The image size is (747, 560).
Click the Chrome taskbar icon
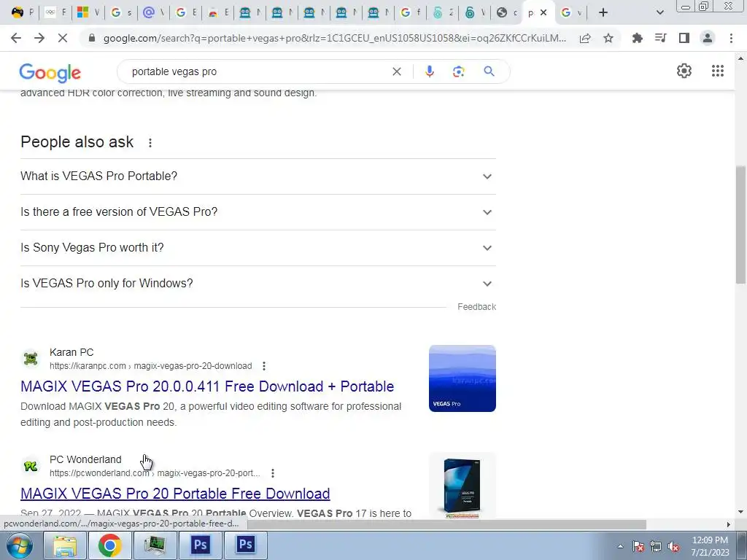[109, 545]
